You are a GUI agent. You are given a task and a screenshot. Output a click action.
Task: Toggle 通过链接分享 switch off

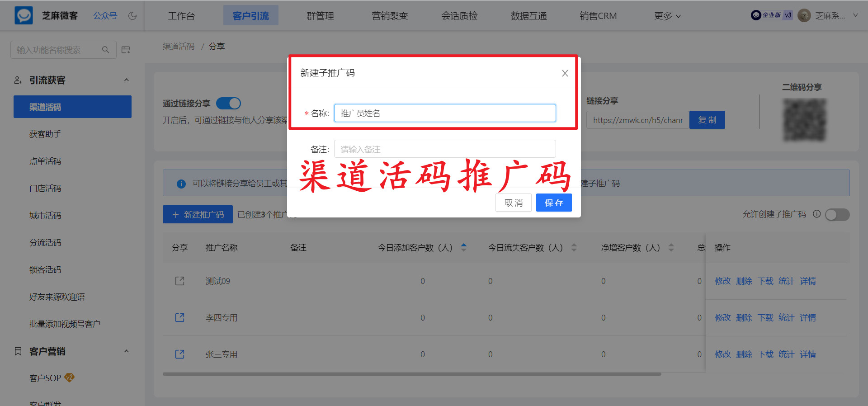click(x=228, y=104)
